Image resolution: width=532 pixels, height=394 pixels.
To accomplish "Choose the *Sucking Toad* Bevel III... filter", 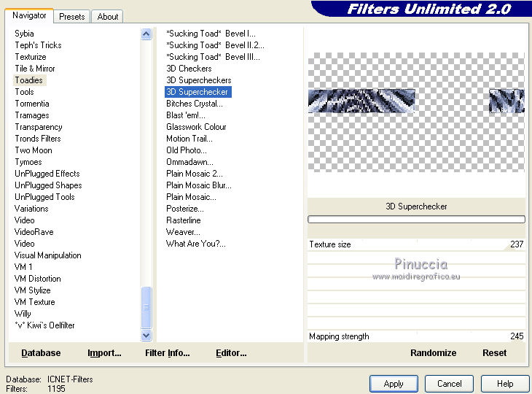I will pos(213,57).
